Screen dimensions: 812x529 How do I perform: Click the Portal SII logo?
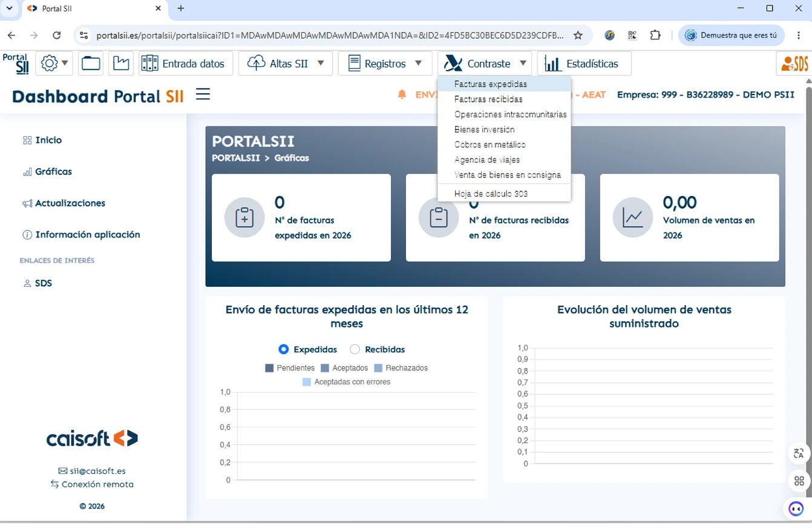(x=15, y=64)
